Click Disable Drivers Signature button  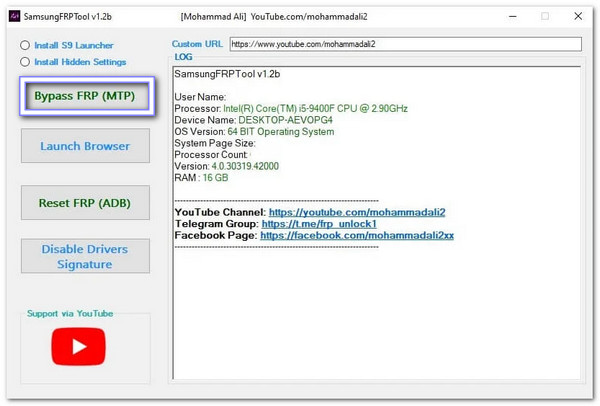coord(85,256)
